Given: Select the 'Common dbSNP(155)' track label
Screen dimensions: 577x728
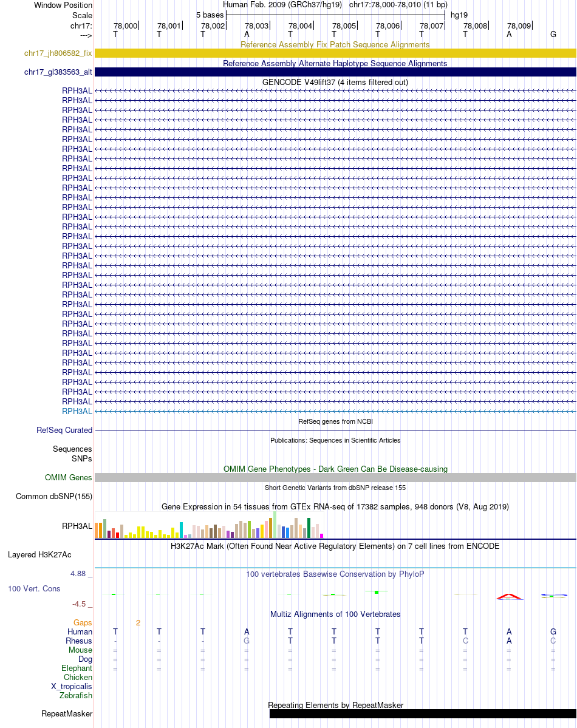Looking at the screenshot, I should (54, 496).
